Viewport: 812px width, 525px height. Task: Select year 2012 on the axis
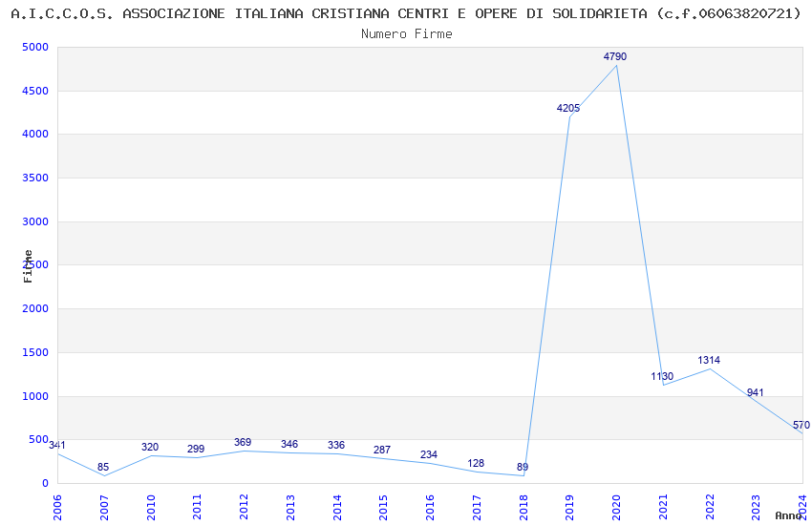[x=244, y=507]
